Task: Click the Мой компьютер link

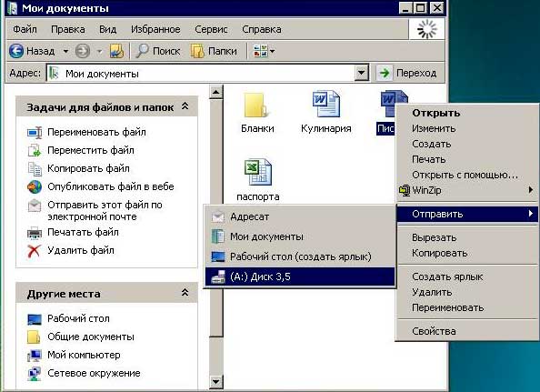Action: pos(84,355)
